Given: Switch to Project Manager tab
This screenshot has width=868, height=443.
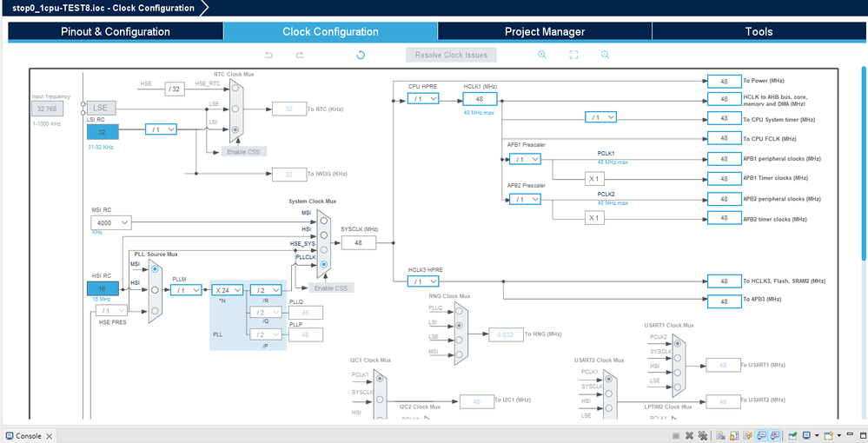Looking at the screenshot, I should tap(545, 31).
